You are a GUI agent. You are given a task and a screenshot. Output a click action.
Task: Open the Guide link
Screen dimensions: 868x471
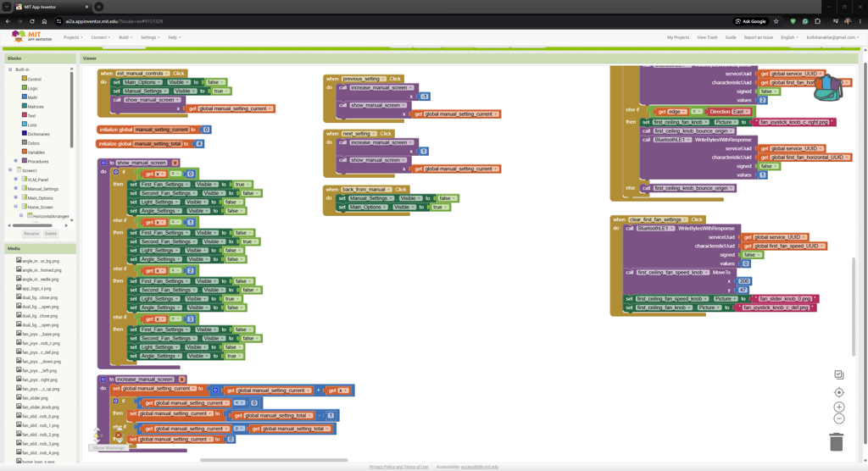tap(731, 37)
